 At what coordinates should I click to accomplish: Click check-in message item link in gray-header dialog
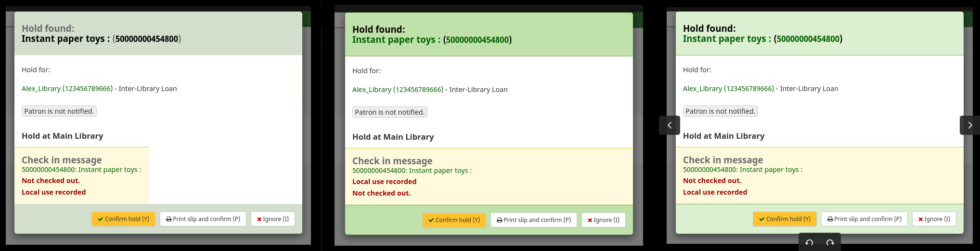point(81,170)
